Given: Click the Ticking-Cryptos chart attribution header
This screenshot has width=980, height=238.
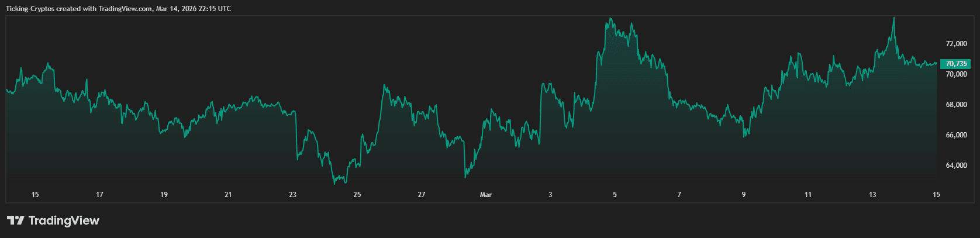Looking at the screenshot, I should [x=118, y=9].
